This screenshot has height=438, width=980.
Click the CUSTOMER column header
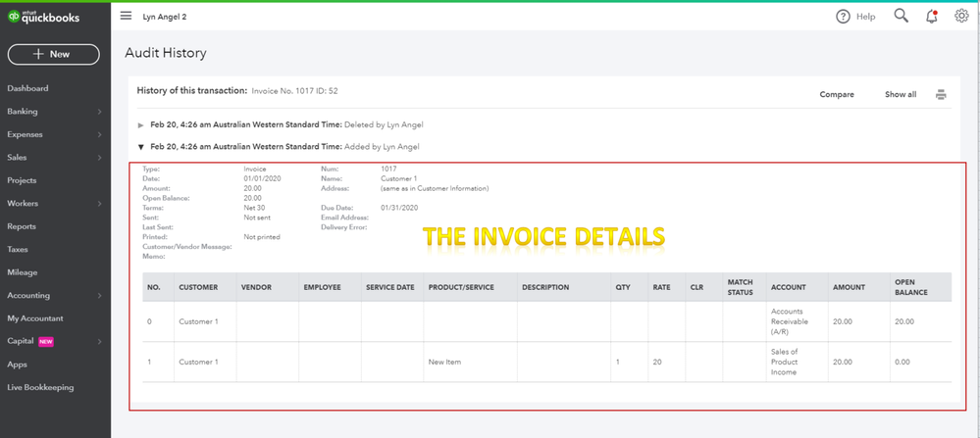[x=198, y=288]
